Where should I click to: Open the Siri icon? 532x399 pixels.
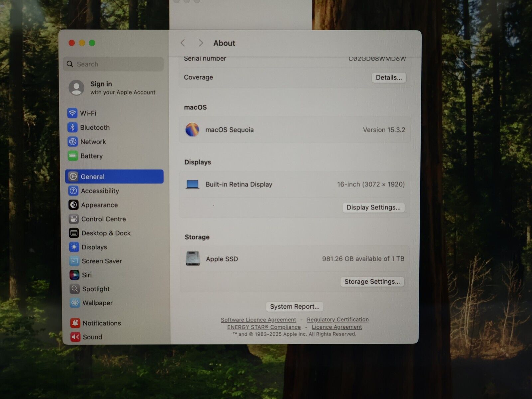[74, 275]
